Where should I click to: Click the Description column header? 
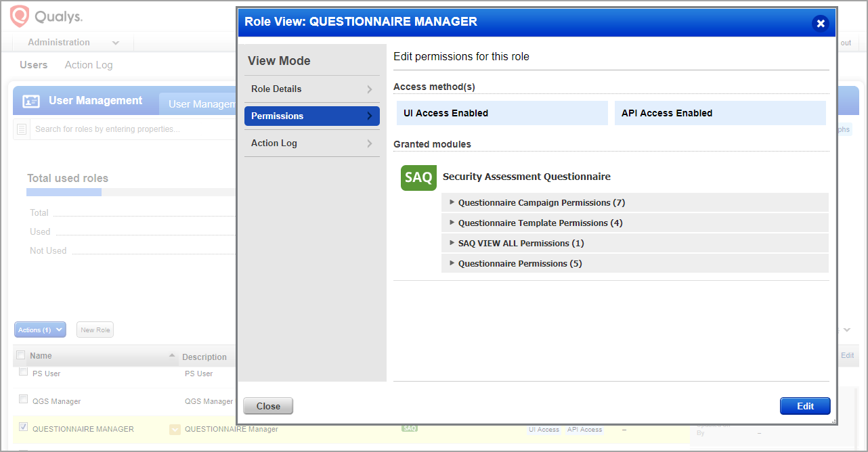click(x=204, y=357)
